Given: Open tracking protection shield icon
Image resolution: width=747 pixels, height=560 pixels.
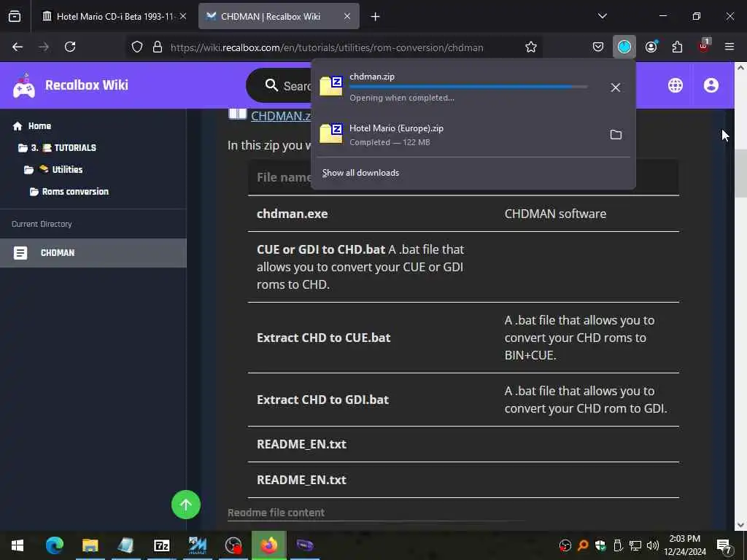Looking at the screenshot, I should click(x=137, y=47).
